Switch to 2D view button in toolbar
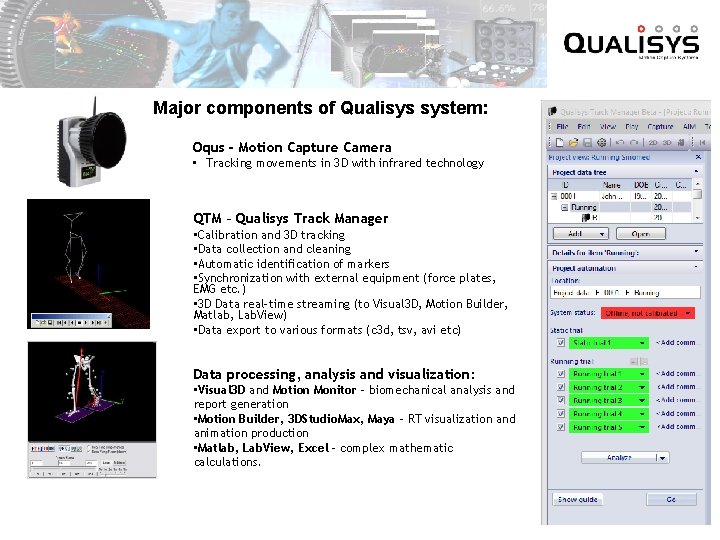 pos(653,143)
